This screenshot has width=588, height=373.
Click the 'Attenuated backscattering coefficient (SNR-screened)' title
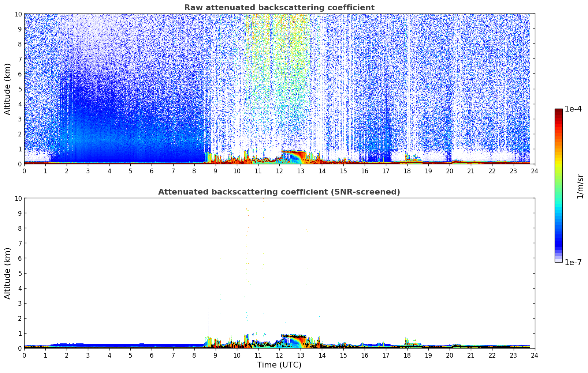click(x=279, y=192)
